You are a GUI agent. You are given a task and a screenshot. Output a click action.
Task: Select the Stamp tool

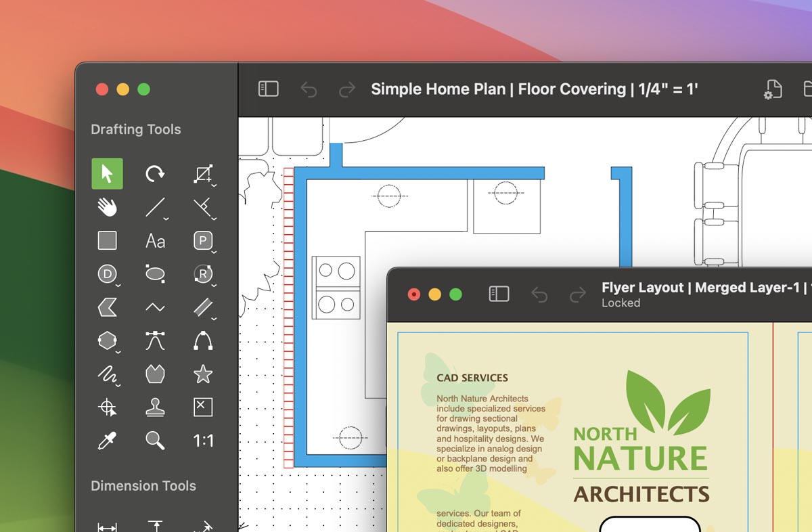click(x=155, y=407)
